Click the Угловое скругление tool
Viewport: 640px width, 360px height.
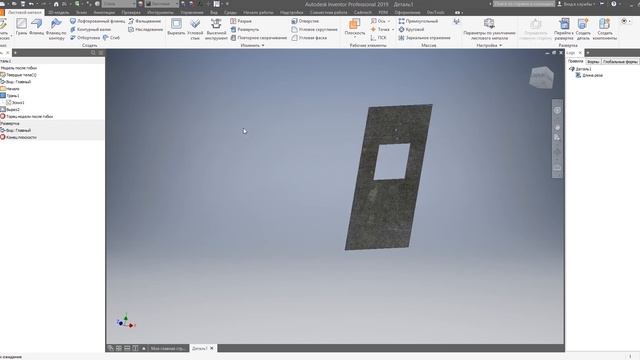click(314, 29)
